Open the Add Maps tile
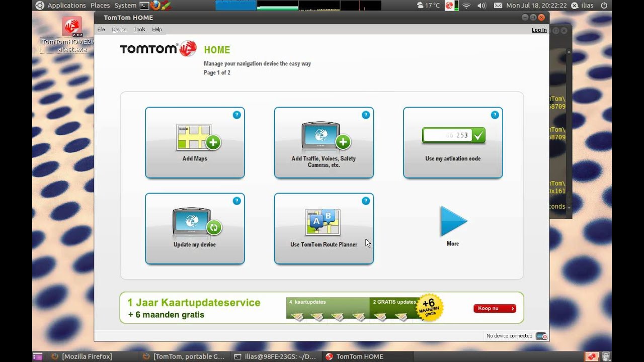This screenshot has height=362, width=644. click(195, 143)
